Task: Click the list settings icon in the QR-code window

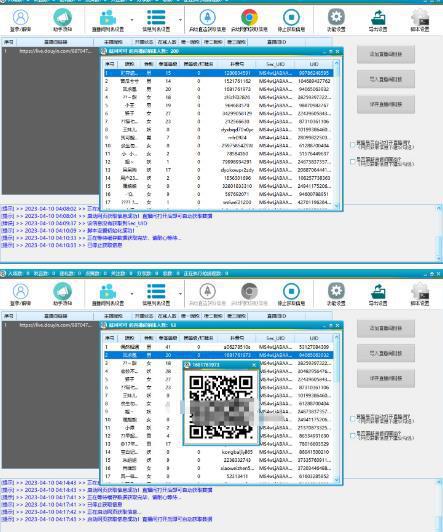Action: 156,291
